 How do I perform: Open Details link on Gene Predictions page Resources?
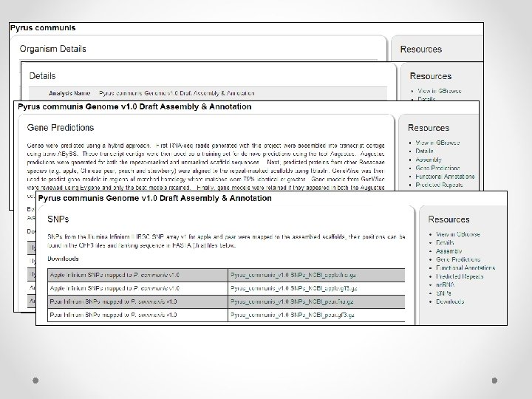(424, 151)
